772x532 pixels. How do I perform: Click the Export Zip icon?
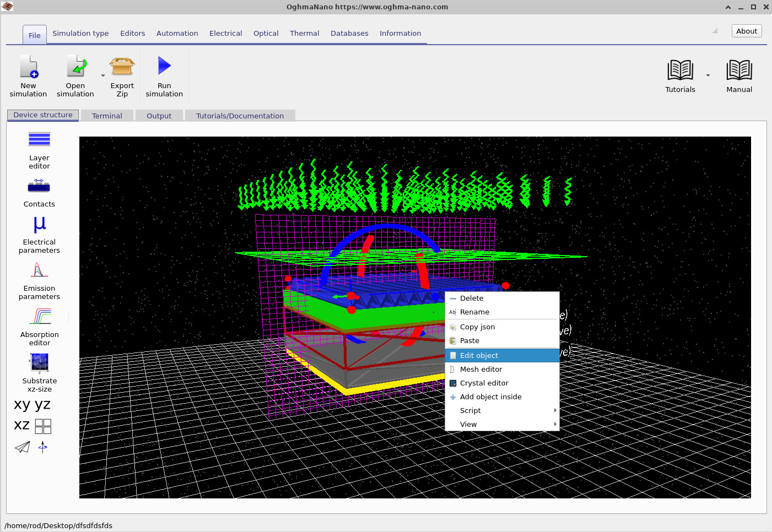[x=122, y=66]
